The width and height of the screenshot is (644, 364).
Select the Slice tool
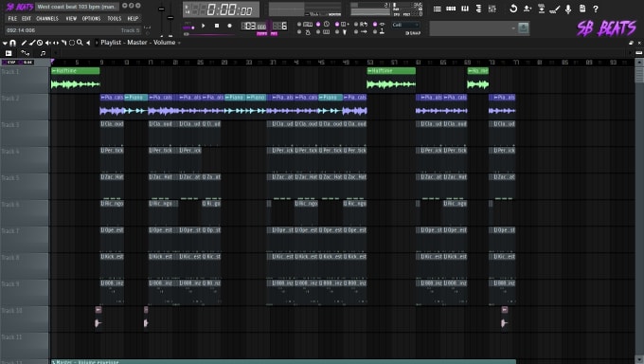click(x=63, y=43)
